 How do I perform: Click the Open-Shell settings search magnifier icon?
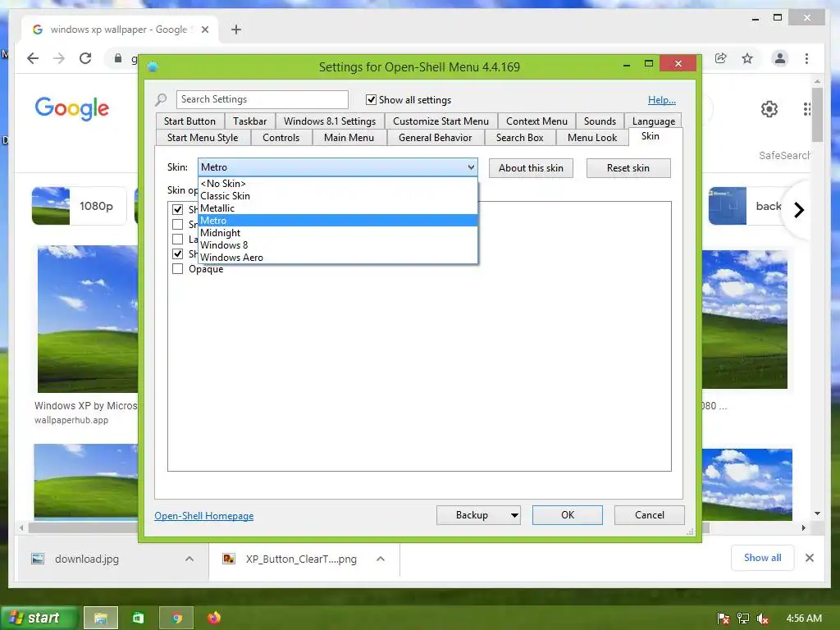click(161, 99)
